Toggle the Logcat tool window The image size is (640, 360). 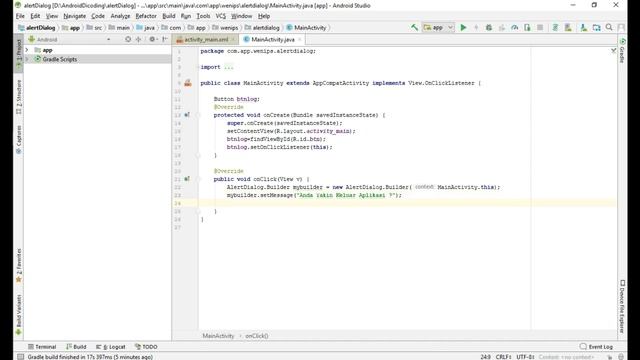tap(111, 347)
